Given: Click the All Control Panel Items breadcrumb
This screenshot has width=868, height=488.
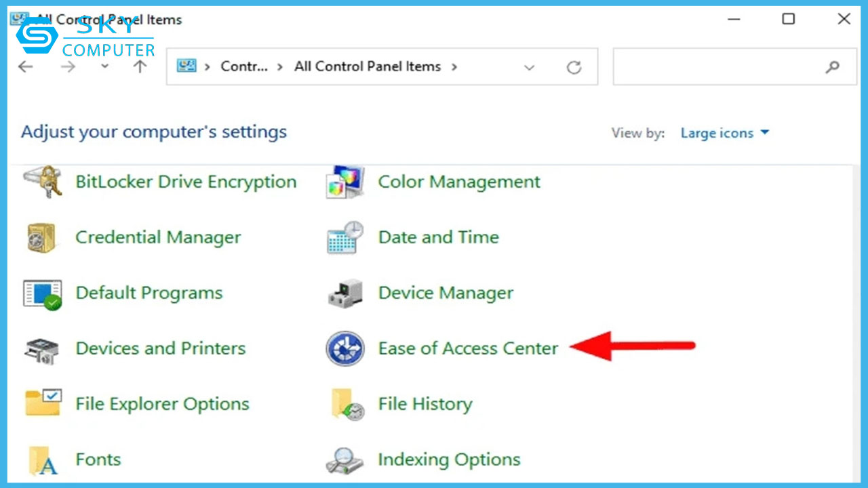Looking at the screenshot, I should pos(367,66).
